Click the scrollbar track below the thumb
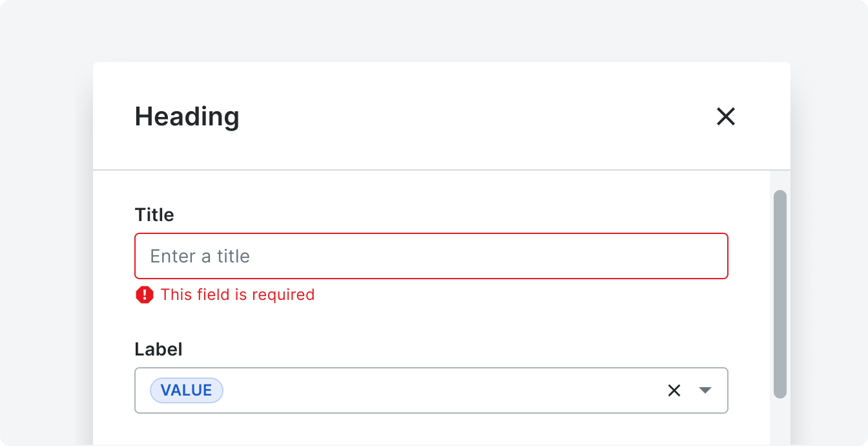The image size is (868, 446). coord(780,421)
